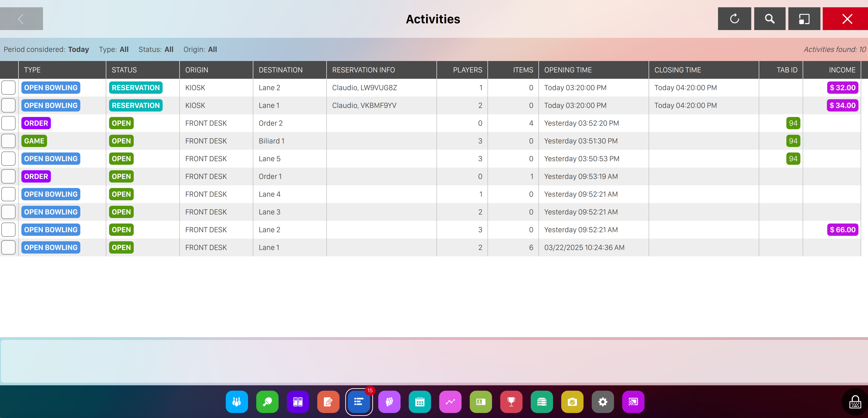Open the pink trend chart icon
The height and width of the screenshot is (418, 868).
pyautogui.click(x=450, y=401)
